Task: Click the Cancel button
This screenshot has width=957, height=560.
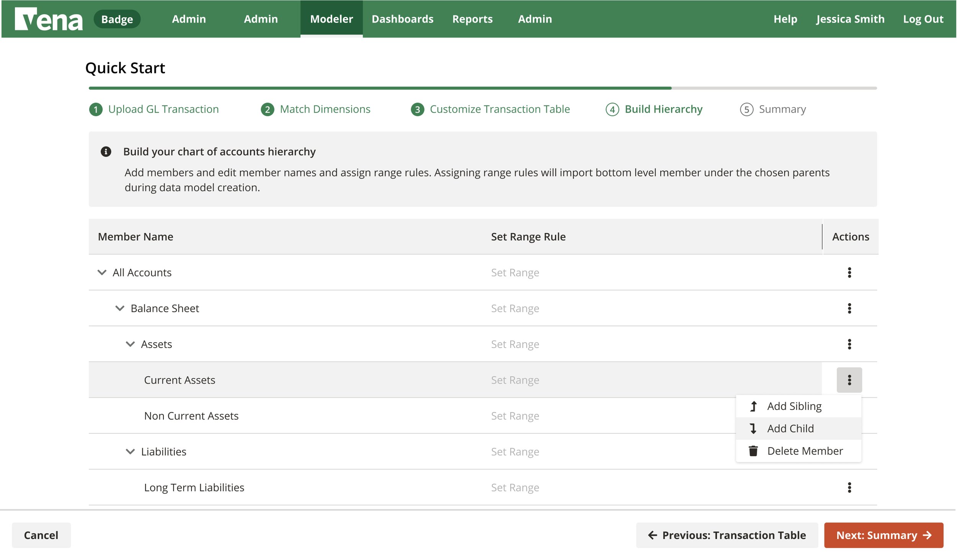Action: (x=41, y=535)
